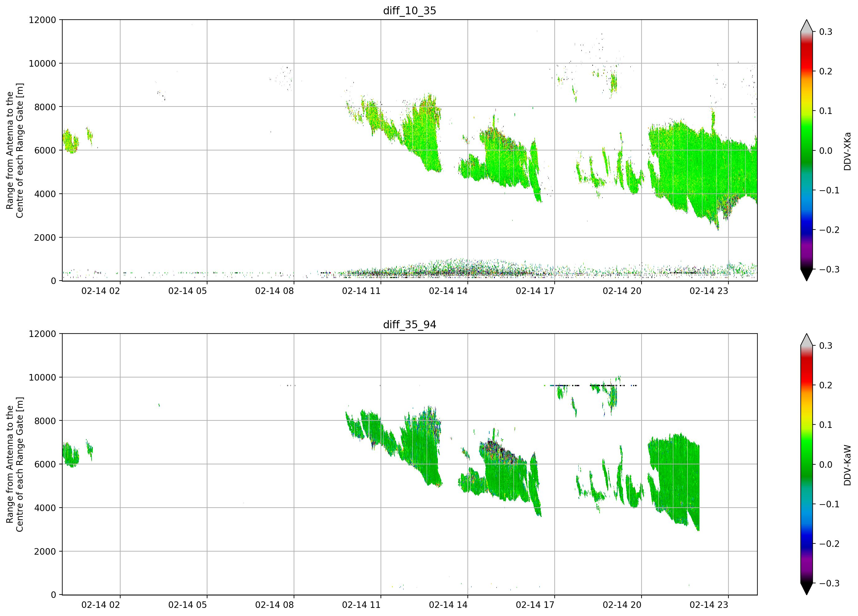This screenshot has width=858, height=616.
Task: Click the 0.1 tick on DDV-KaW colorbar
Action: coord(826,424)
